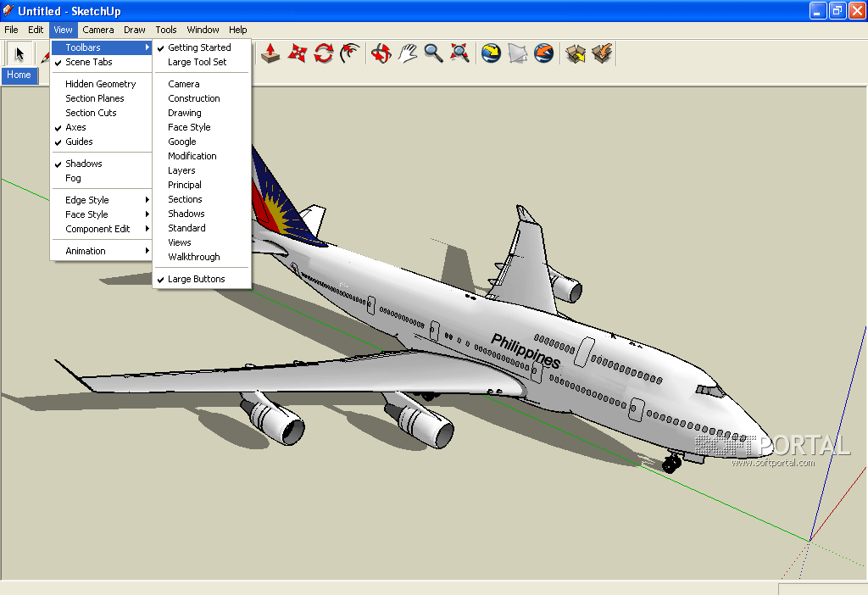
Task: Disable Shadows in View menu
Action: (x=102, y=164)
